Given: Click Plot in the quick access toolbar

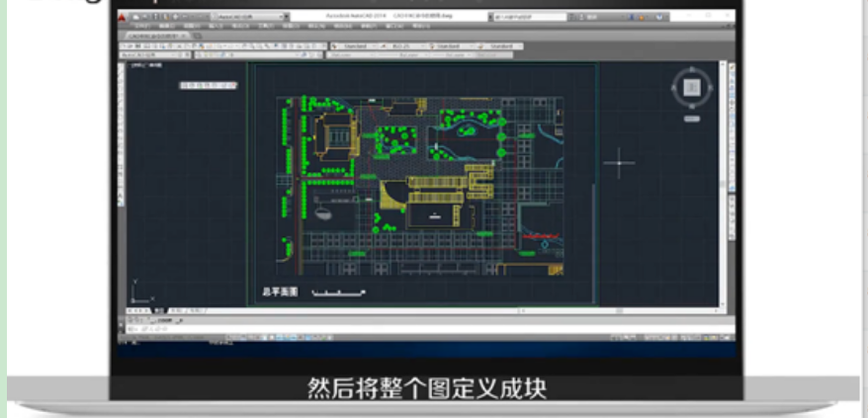Looking at the screenshot, I should 176,17.
